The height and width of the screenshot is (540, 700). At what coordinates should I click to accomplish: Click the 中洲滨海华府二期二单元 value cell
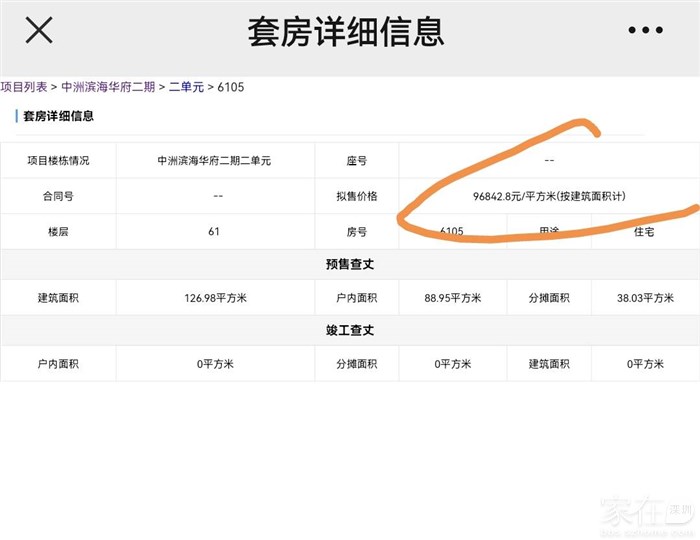click(214, 160)
